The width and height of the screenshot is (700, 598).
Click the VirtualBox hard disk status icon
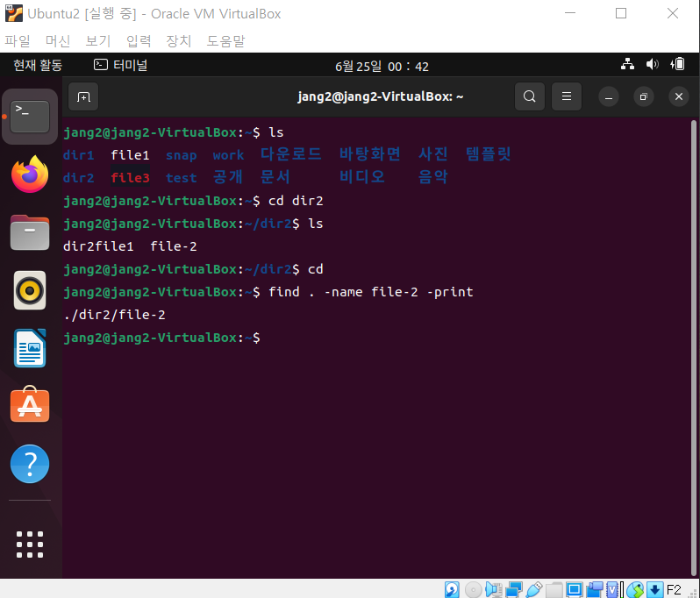coord(452,589)
